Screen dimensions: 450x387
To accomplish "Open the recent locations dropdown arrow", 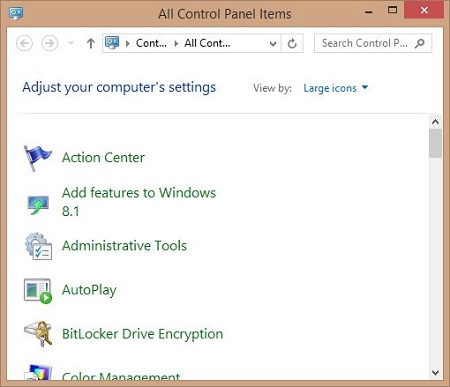I will [x=71, y=43].
